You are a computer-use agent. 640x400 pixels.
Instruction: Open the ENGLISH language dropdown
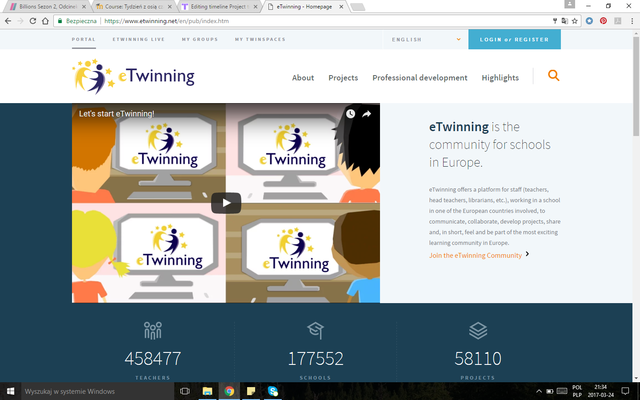click(x=426, y=40)
